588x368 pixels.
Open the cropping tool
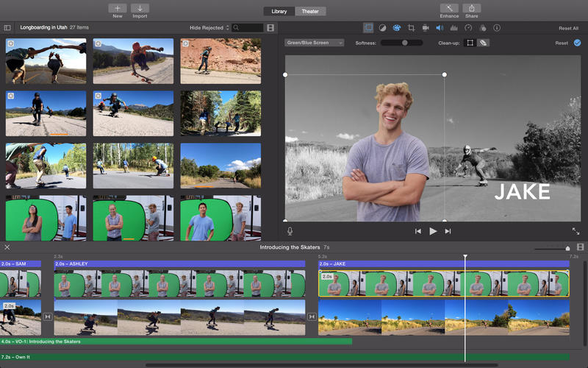(x=412, y=28)
